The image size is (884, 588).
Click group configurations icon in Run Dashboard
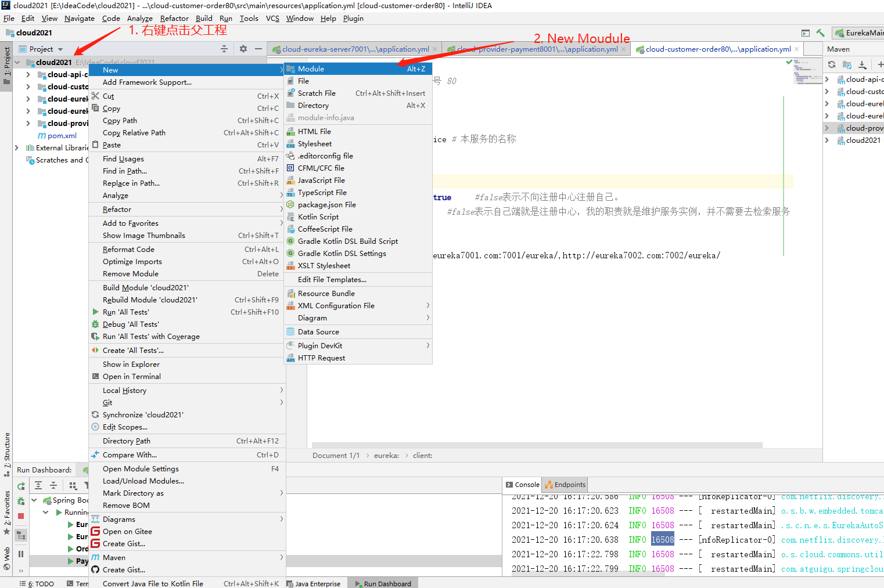click(x=73, y=485)
